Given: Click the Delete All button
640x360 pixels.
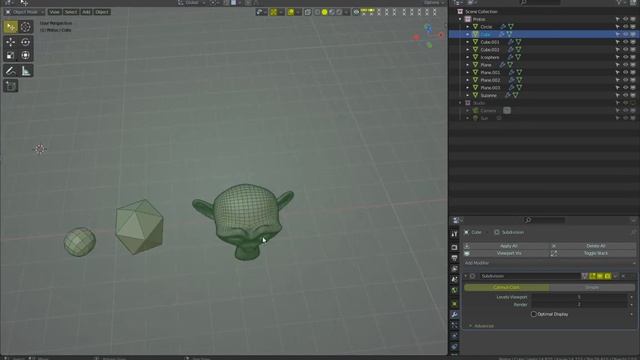Looking at the screenshot, I should tap(593, 246).
